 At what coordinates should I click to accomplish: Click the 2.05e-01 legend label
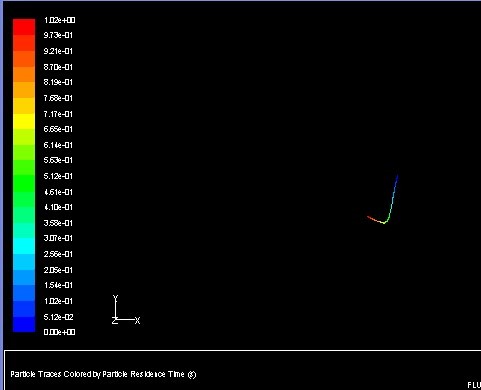point(58,270)
